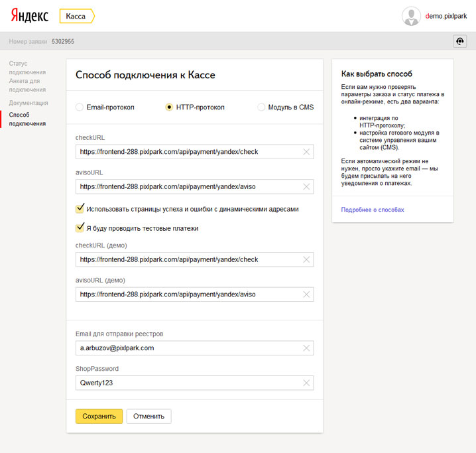
Task: Focus the 'Email для отправки реестров' field
Action: [x=195, y=348]
